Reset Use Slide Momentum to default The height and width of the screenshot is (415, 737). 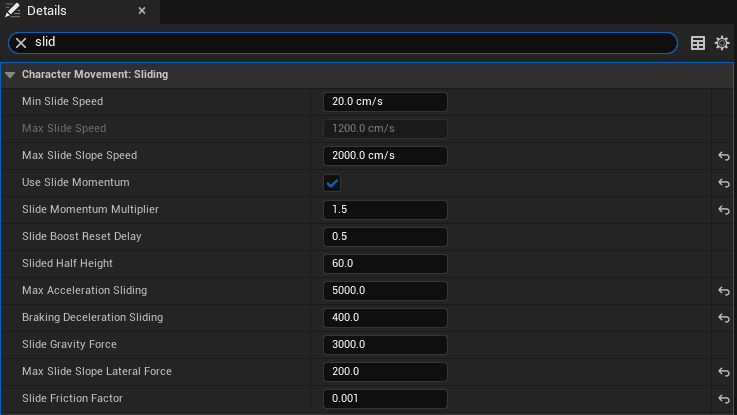(724, 183)
